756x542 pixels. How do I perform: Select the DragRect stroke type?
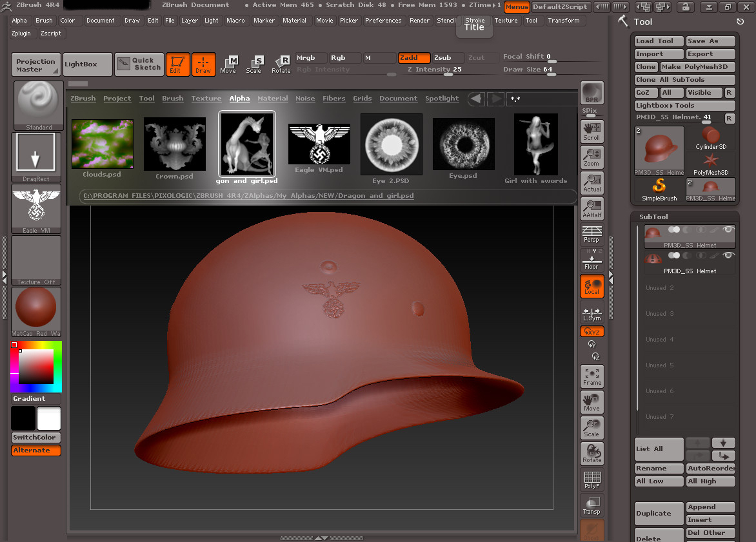pyautogui.click(x=37, y=154)
